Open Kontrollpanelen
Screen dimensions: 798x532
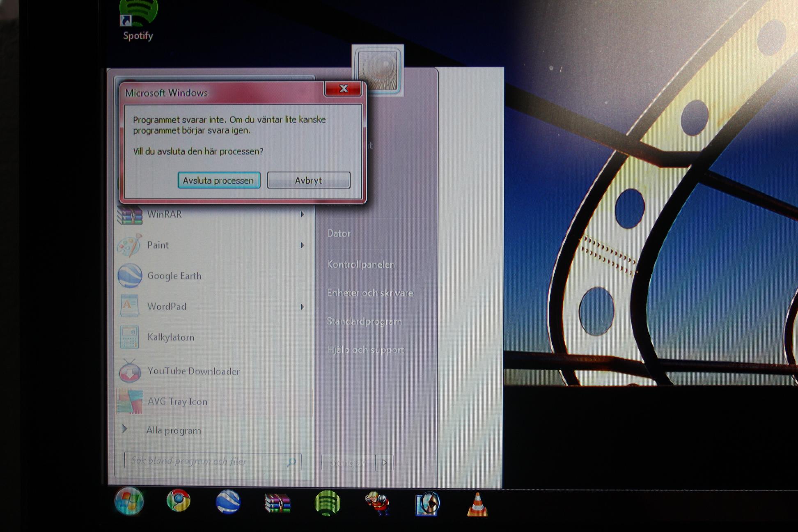[361, 264]
